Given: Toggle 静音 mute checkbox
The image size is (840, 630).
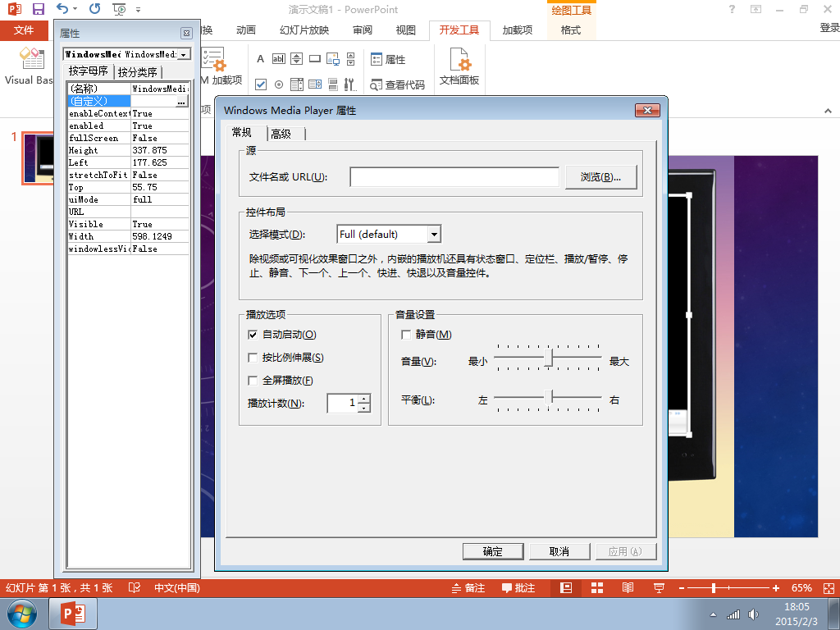Looking at the screenshot, I should click(406, 335).
